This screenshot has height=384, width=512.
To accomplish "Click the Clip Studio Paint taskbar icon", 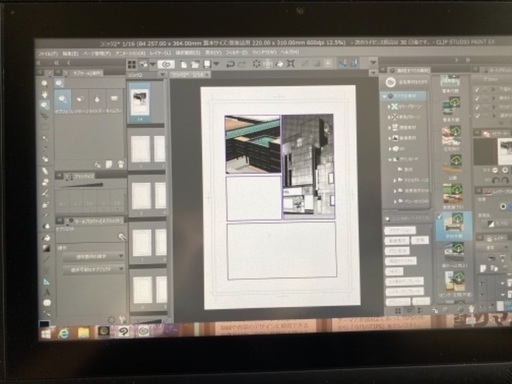I will coord(124,332).
